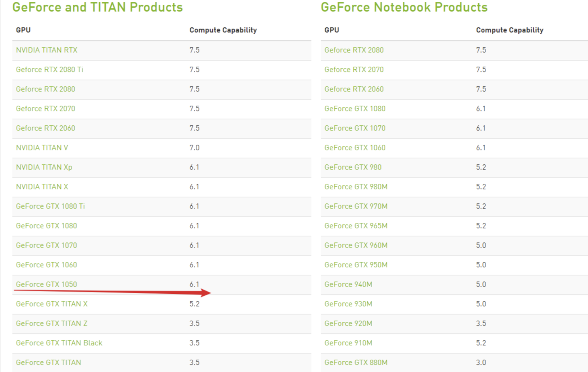
Task: Select the 5.2 value in the GeForce GTX 980M row
Action: tap(481, 187)
